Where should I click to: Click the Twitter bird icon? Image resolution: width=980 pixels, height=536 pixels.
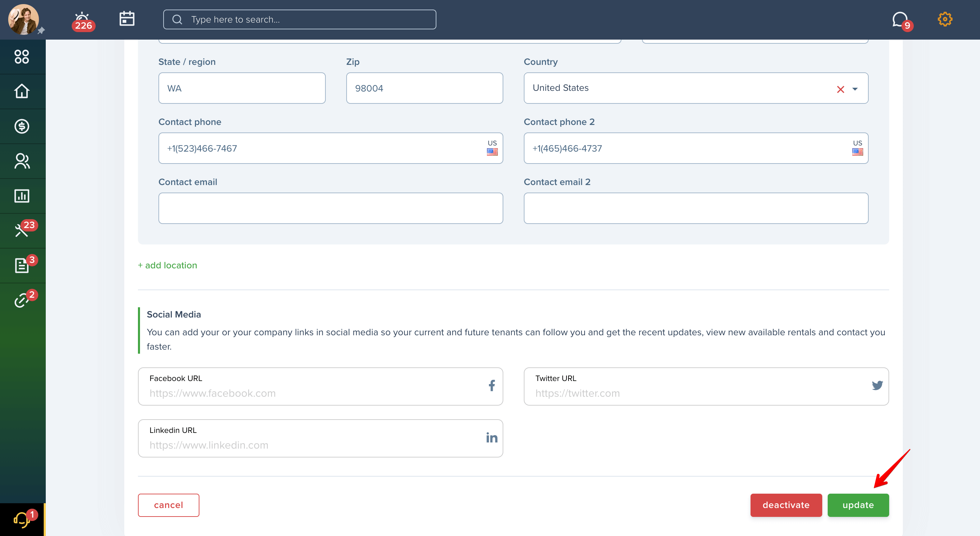tap(877, 385)
